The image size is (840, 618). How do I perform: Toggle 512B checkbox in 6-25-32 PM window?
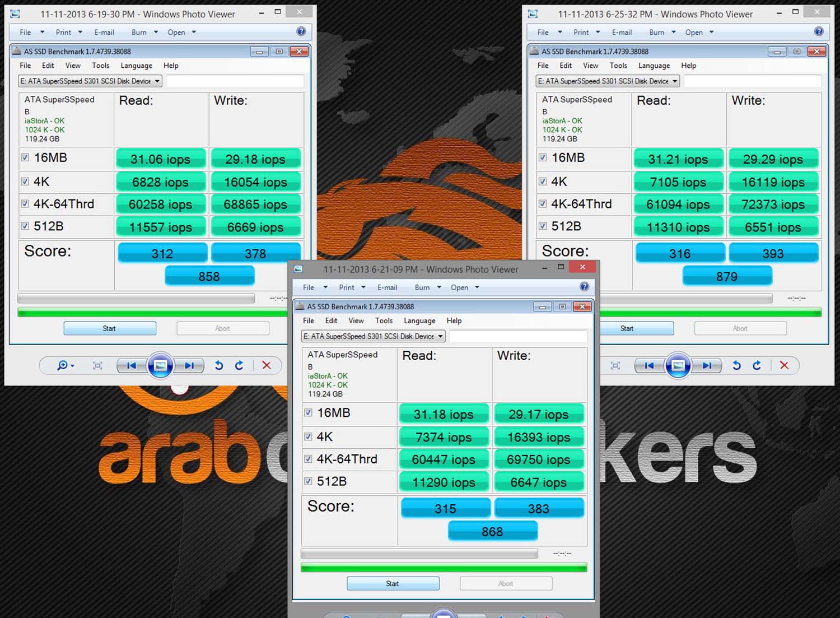pyautogui.click(x=543, y=226)
